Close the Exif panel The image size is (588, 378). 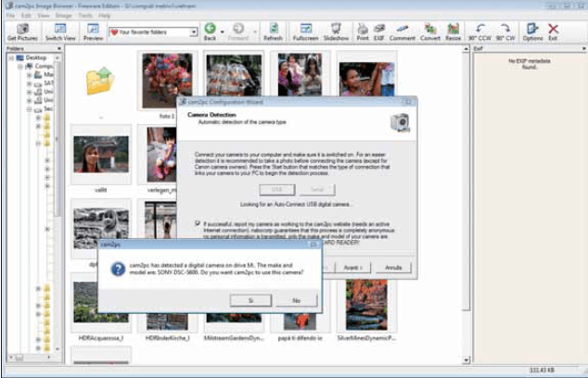coord(584,48)
